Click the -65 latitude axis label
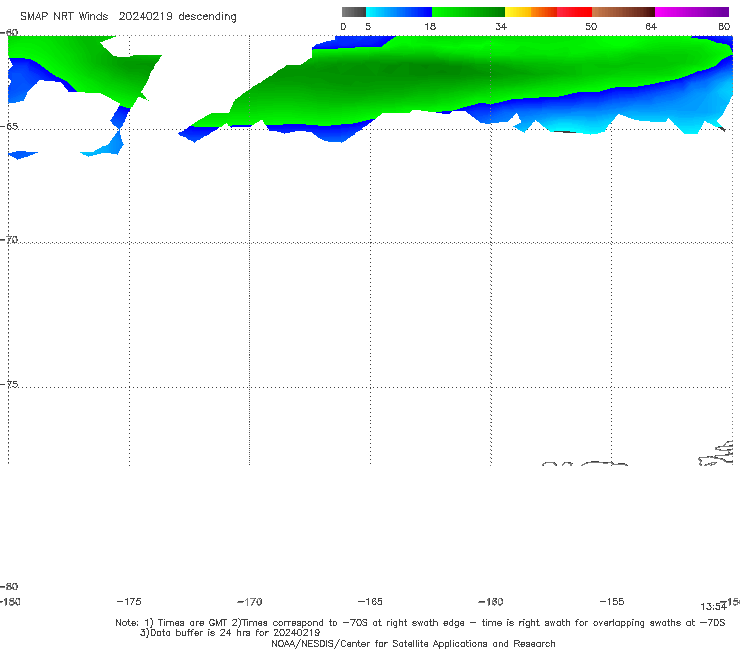Image resolution: width=740 pixels, height=650 pixels. 9,127
